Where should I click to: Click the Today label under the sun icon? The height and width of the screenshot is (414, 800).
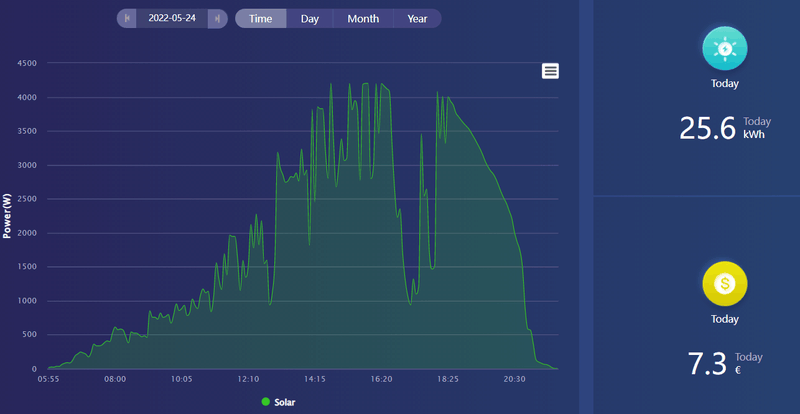(x=724, y=84)
